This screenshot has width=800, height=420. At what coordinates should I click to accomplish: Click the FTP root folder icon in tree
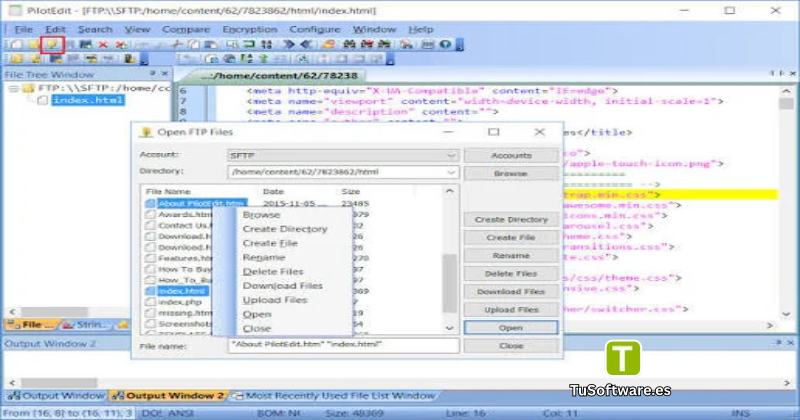pos(29,88)
